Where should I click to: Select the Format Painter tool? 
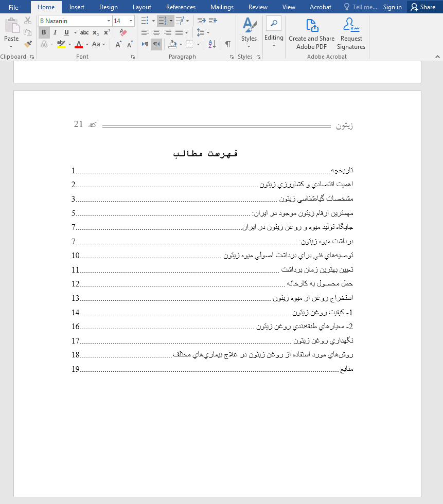tap(28, 44)
